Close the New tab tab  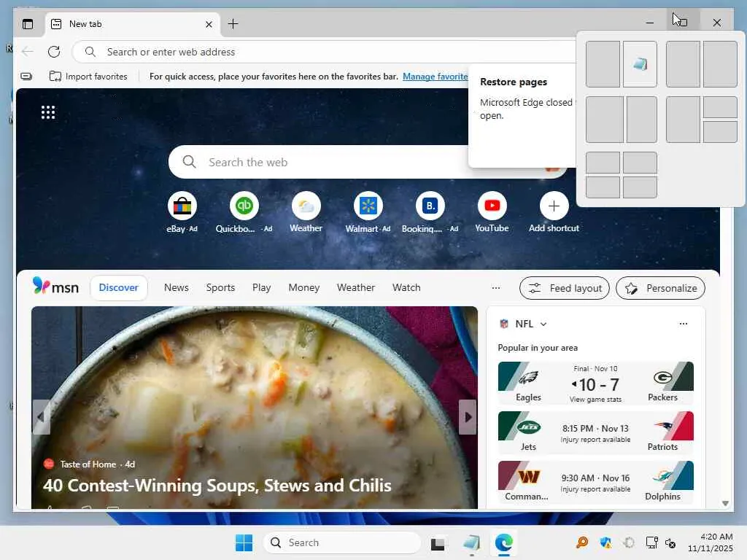[209, 24]
